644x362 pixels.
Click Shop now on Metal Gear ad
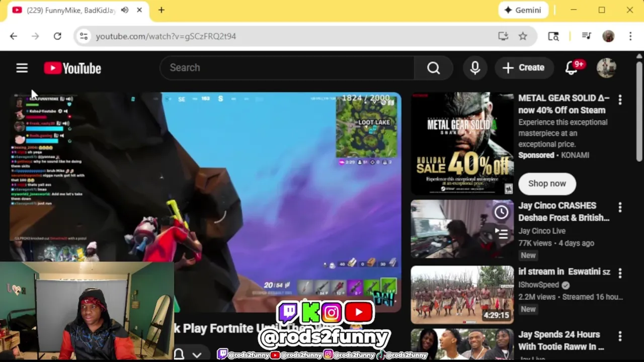(x=547, y=184)
